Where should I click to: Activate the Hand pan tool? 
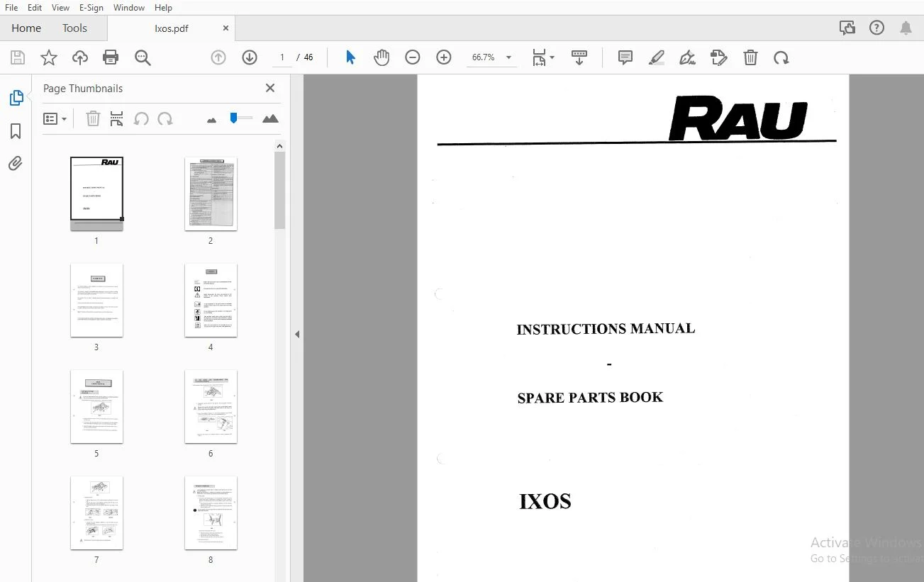point(382,58)
